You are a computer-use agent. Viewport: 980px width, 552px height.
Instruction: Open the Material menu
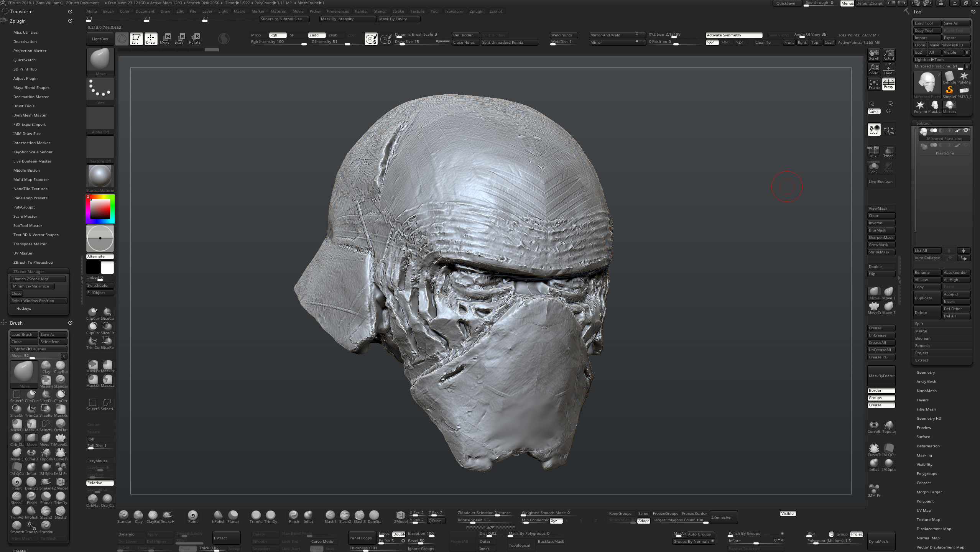(x=278, y=11)
